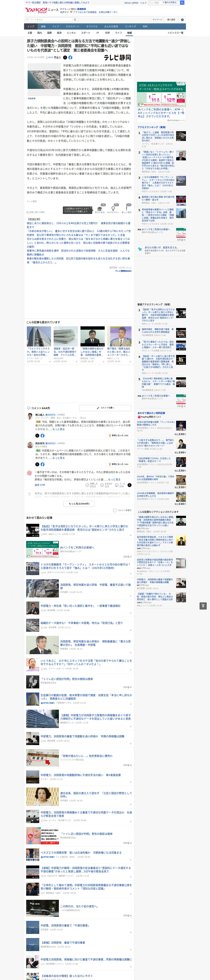Open the スポーツ category tab
This screenshot has height=980, width=210.
86,33
